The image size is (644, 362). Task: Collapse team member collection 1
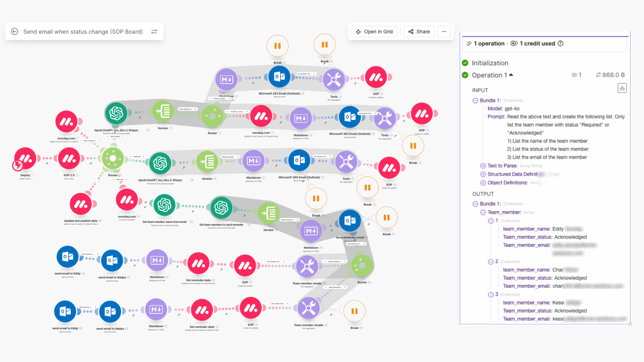[x=491, y=221]
